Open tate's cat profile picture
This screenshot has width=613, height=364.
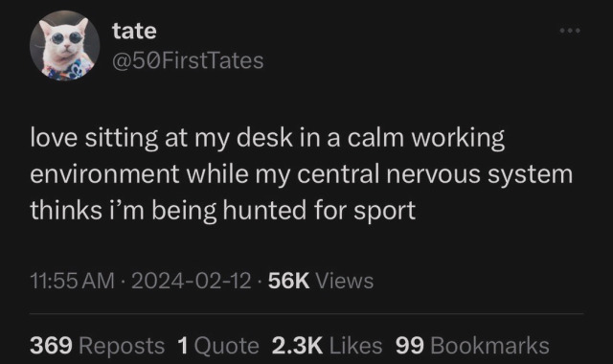(64, 46)
